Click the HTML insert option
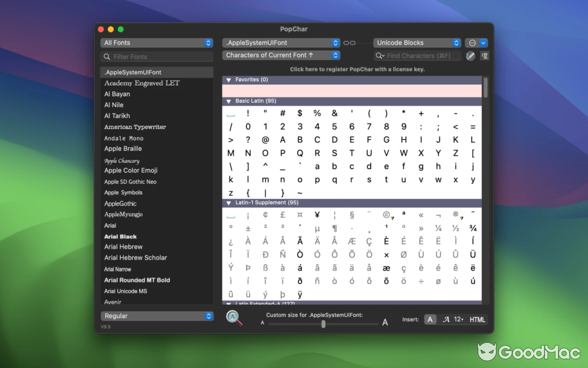This screenshot has width=588, height=368. [477, 319]
